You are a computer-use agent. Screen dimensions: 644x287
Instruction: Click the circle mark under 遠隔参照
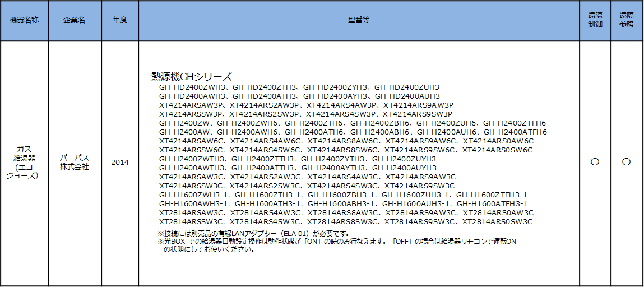(x=626, y=162)
